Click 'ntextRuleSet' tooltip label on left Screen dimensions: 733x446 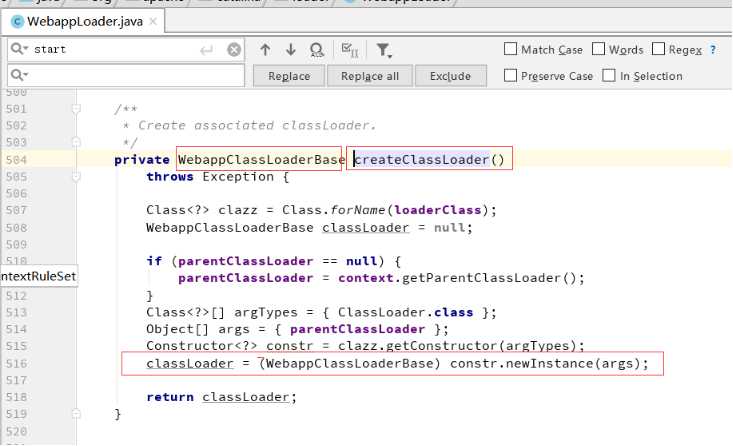38,276
